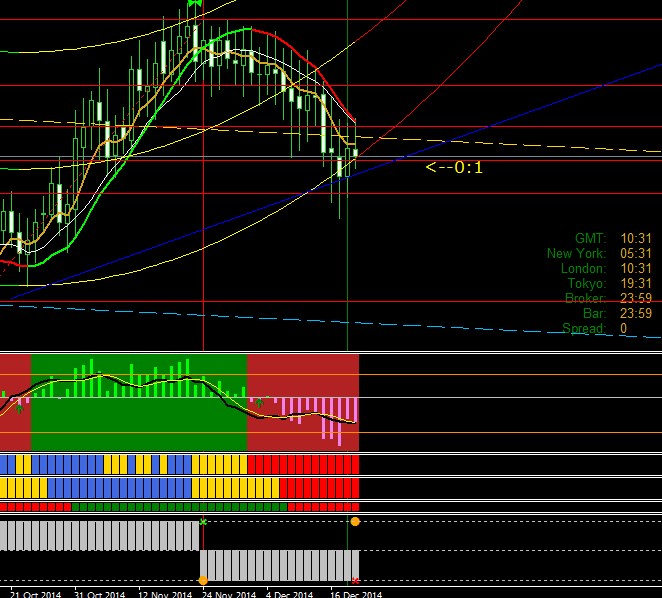Screen dimensions: 662x598
Task: Click the 31 Oct 2014 date on the time axis
Action: click(x=99, y=593)
